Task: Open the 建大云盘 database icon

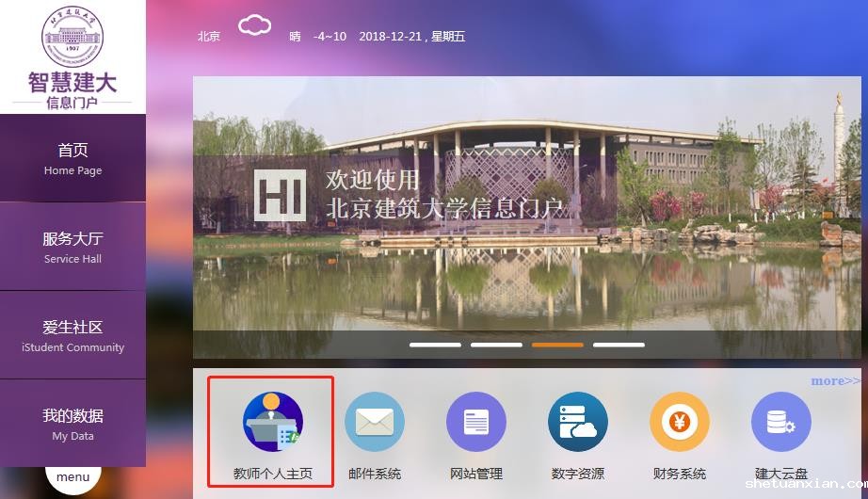Action: click(x=780, y=422)
